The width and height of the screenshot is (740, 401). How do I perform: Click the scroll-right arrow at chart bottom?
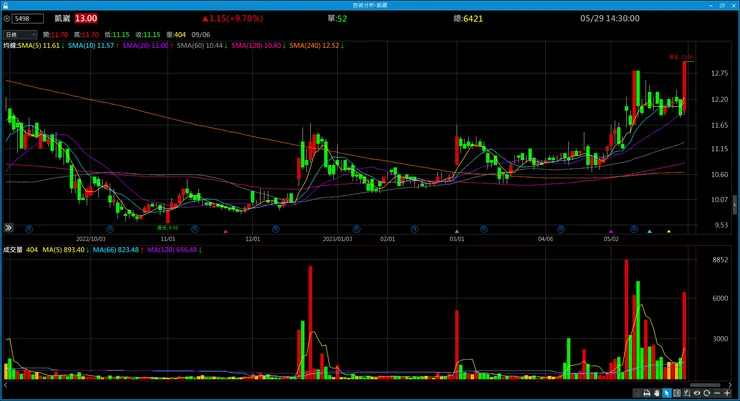point(731,385)
